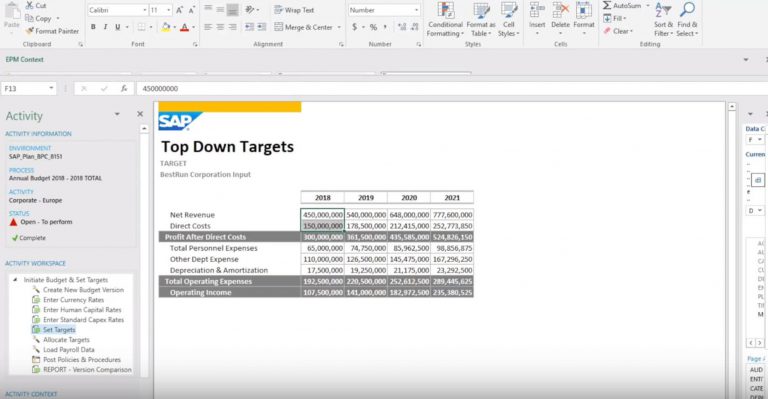768x399 pixels.
Task: Click the Cut icon in the Clipboard group
Action: (x=30, y=5)
